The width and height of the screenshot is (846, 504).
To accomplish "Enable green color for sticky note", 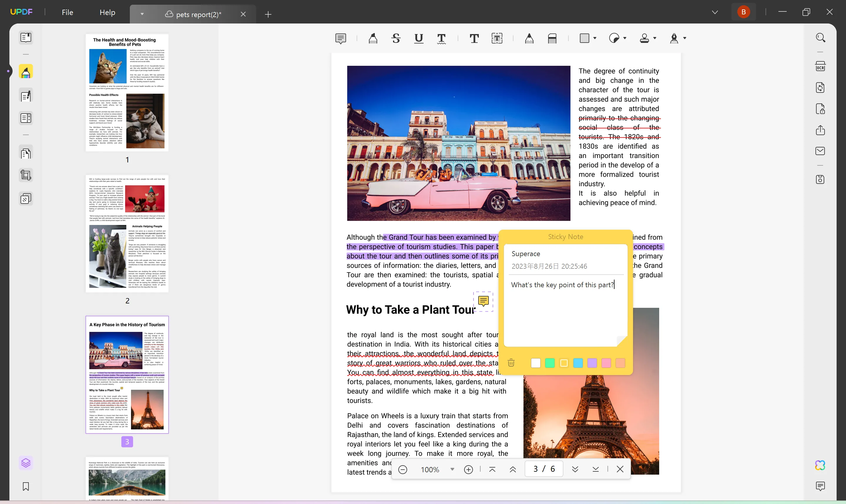I will (550, 362).
